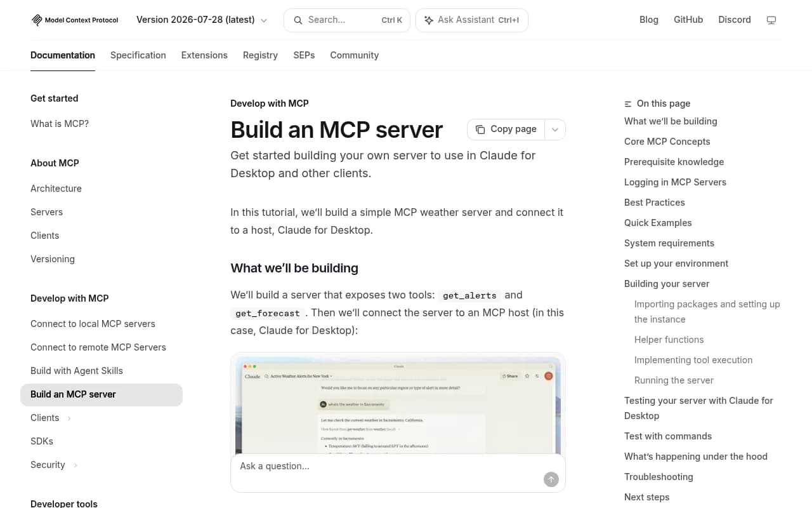Switch to the Registry tab
This screenshot has width=812, height=508.
[x=260, y=55]
